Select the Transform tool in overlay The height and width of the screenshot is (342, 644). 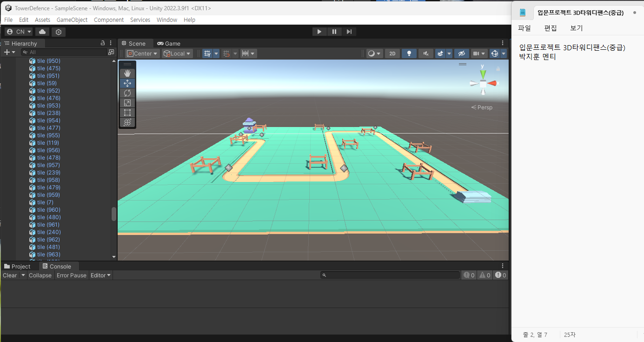click(x=127, y=122)
